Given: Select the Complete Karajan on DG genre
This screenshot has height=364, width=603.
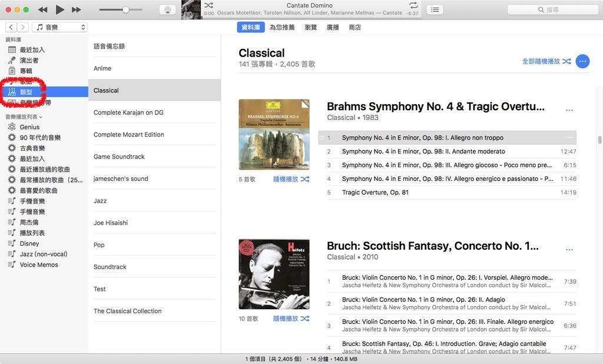Looking at the screenshot, I should tap(155, 112).
